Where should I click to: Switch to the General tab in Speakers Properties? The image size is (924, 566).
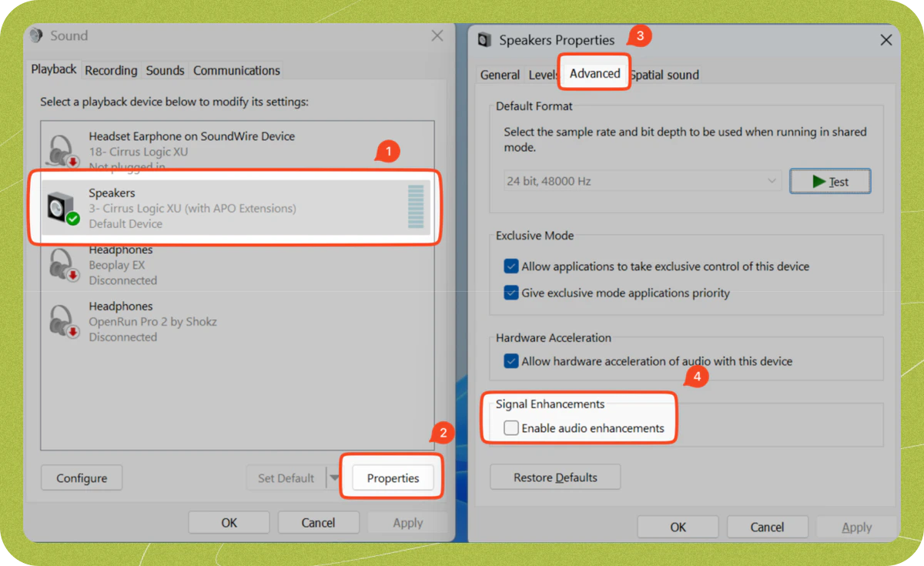500,75
